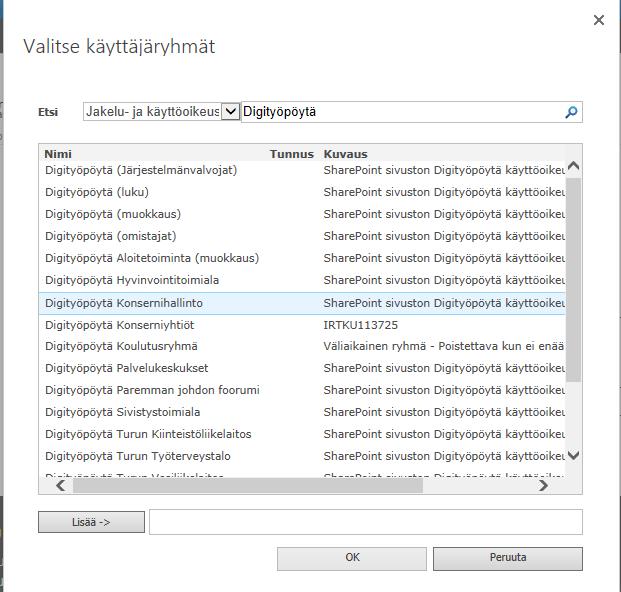Select Digityöpöytä Koulutusryhmä row

pos(302,346)
